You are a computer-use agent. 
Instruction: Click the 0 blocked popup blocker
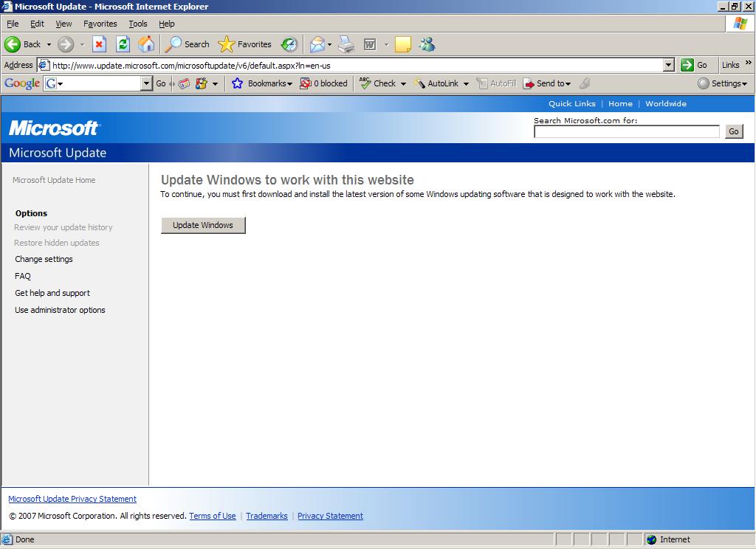pos(323,83)
